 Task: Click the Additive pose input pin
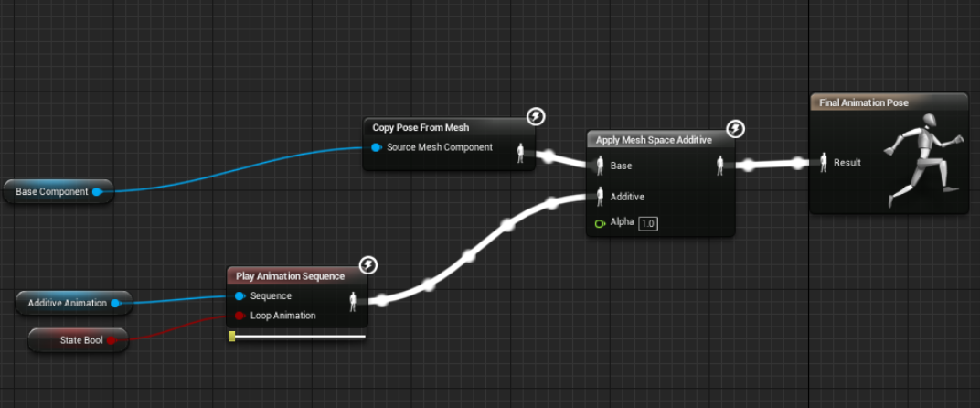point(600,196)
